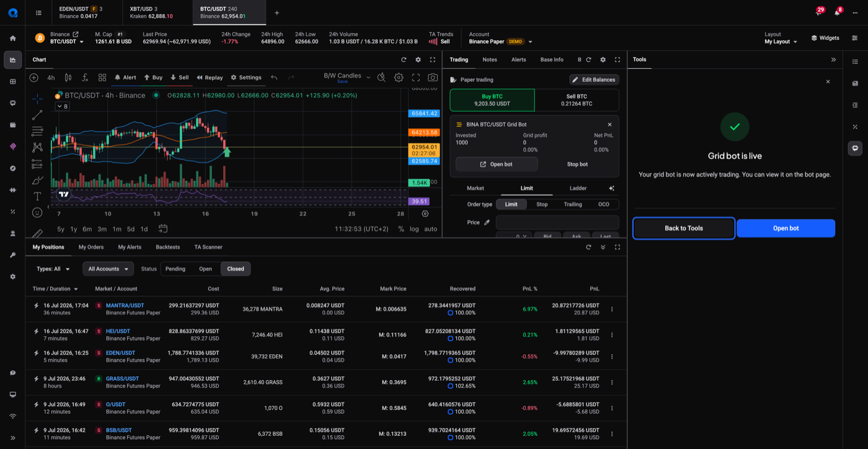This screenshot has height=449, width=868.
Task: Open the 4h timeframe selector
Action: 51,78
